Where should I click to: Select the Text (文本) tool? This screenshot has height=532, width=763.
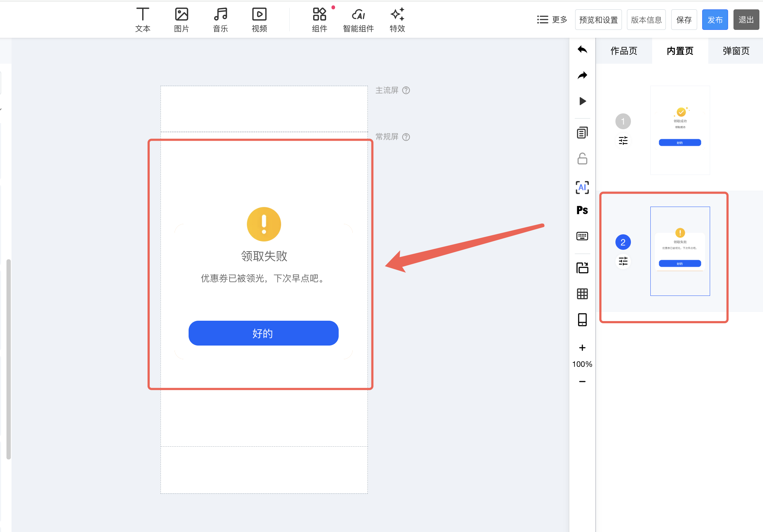pyautogui.click(x=143, y=20)
